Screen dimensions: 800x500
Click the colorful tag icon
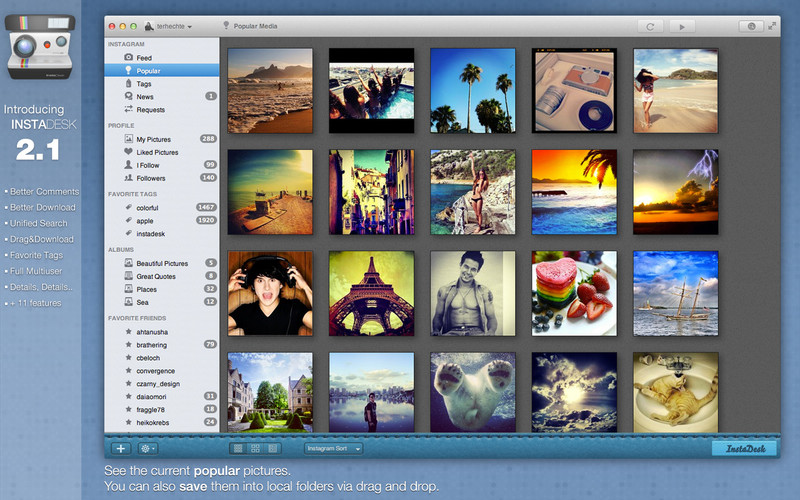pos(129,207)
